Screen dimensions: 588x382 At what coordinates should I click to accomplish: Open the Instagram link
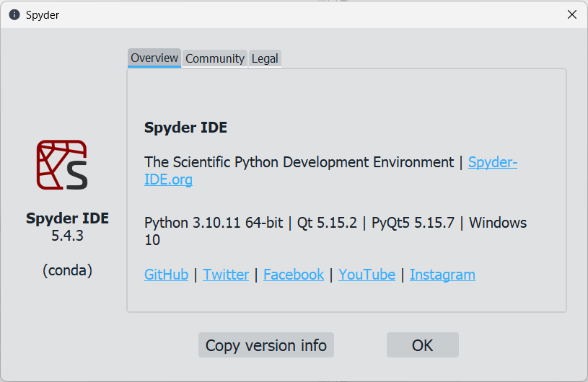[x=442, y=275]
